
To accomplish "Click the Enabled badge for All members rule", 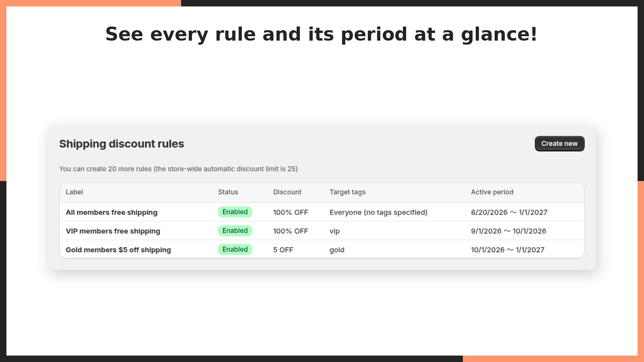I will tap(235, 212).
